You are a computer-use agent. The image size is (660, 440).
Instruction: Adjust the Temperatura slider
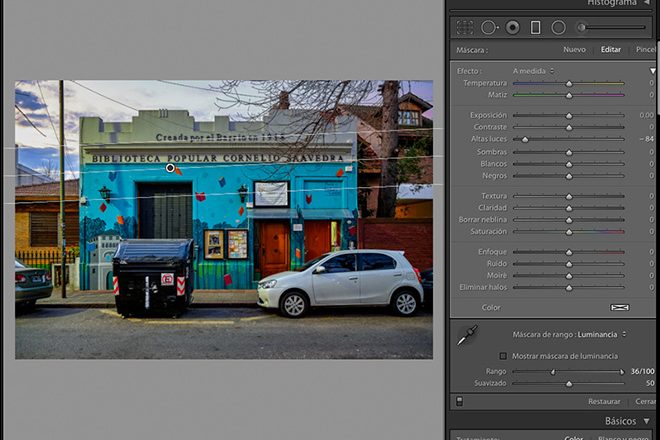(x=569, y=84)
